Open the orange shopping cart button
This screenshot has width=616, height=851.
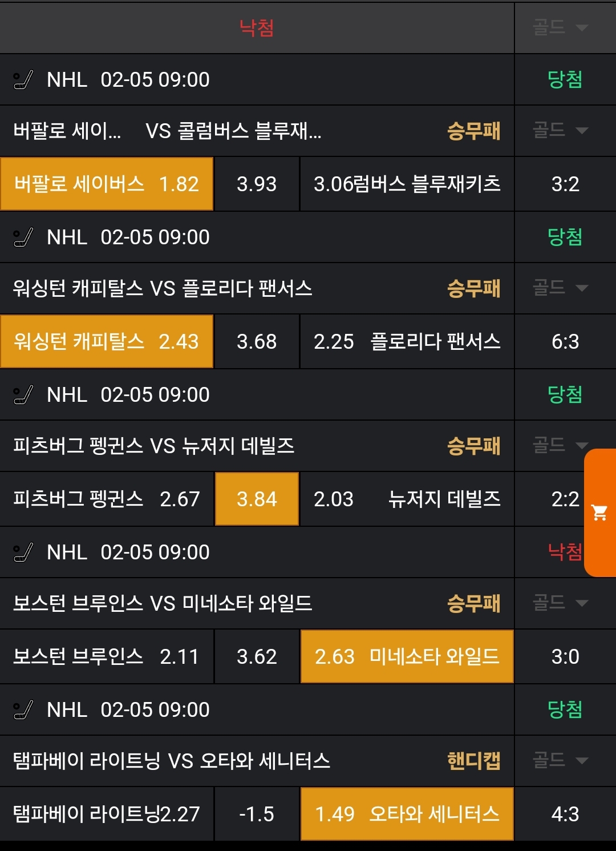(x=599, y=513)
